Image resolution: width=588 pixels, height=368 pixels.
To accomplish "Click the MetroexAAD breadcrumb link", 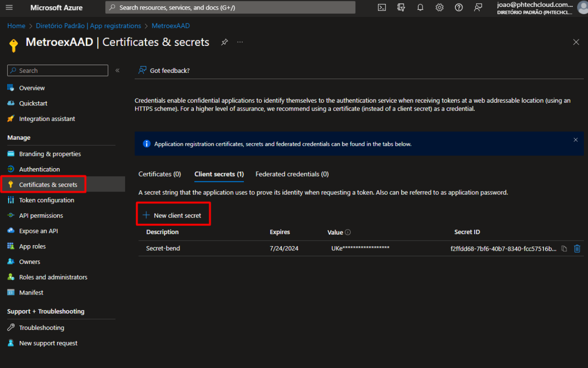I will point(170,26).
